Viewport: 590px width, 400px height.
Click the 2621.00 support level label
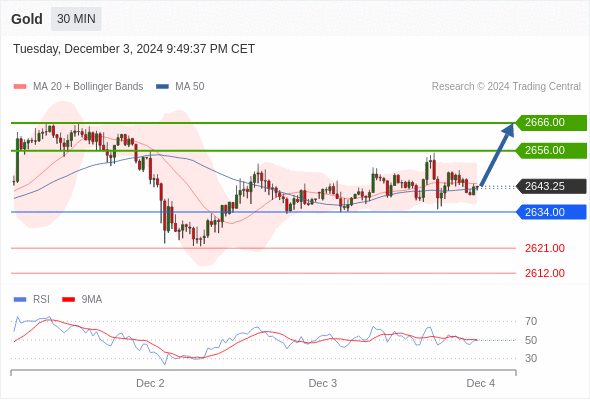click(x=545, y=248)
